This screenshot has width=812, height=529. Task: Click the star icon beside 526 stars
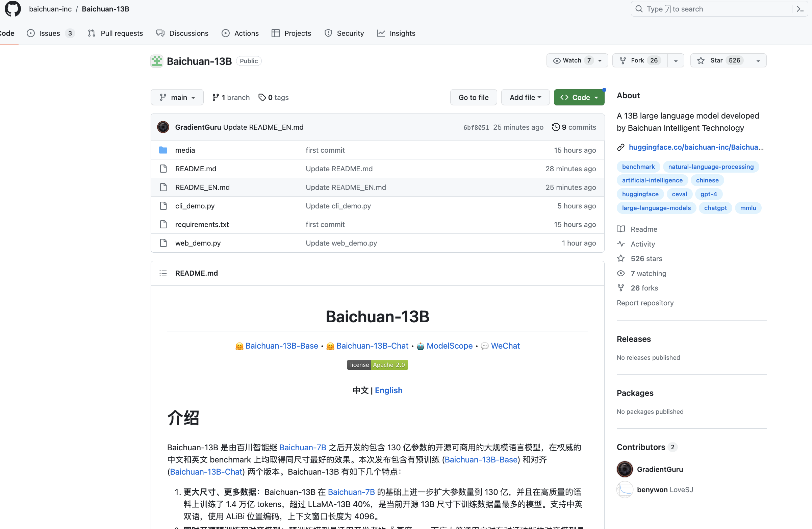coord(620,258)
